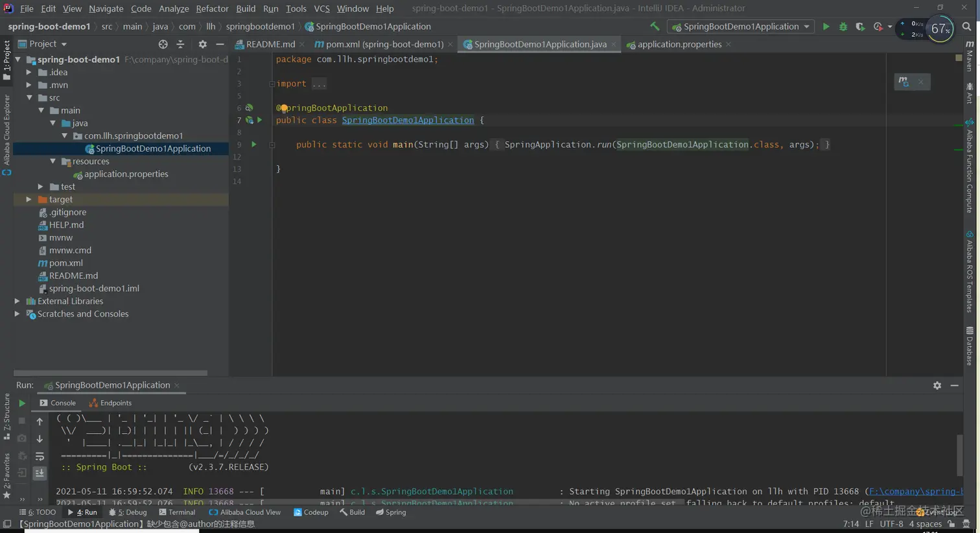The image size is (980, 533).
Task: Click the down arrow icon in console
Action: click(x=40, y=438)
